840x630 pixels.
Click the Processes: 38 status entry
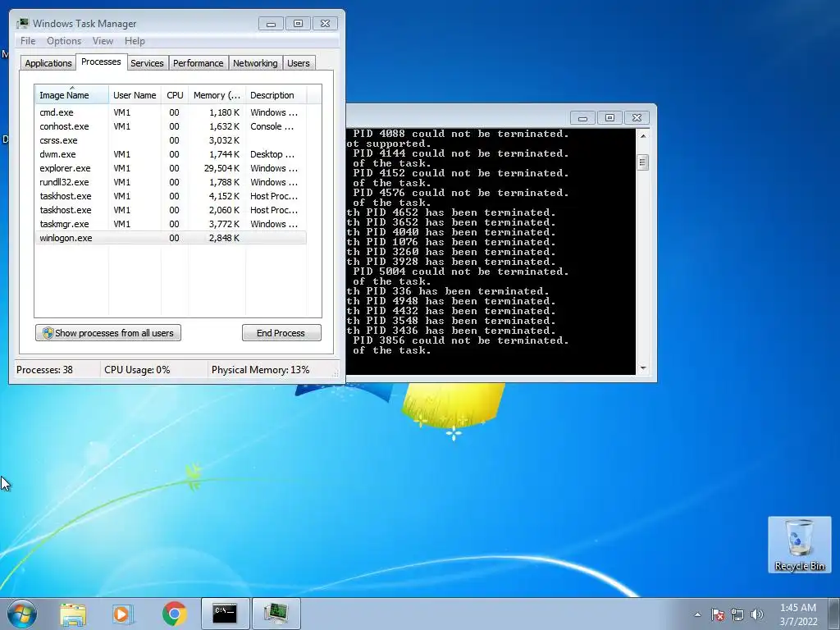click(x=44, y=370)
